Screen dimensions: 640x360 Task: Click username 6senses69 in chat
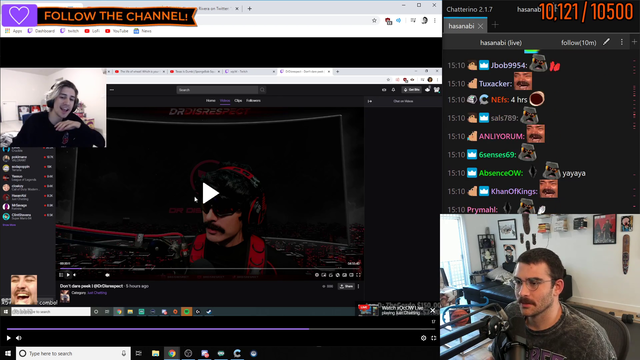pyautogui.click(x=497, y=155)
